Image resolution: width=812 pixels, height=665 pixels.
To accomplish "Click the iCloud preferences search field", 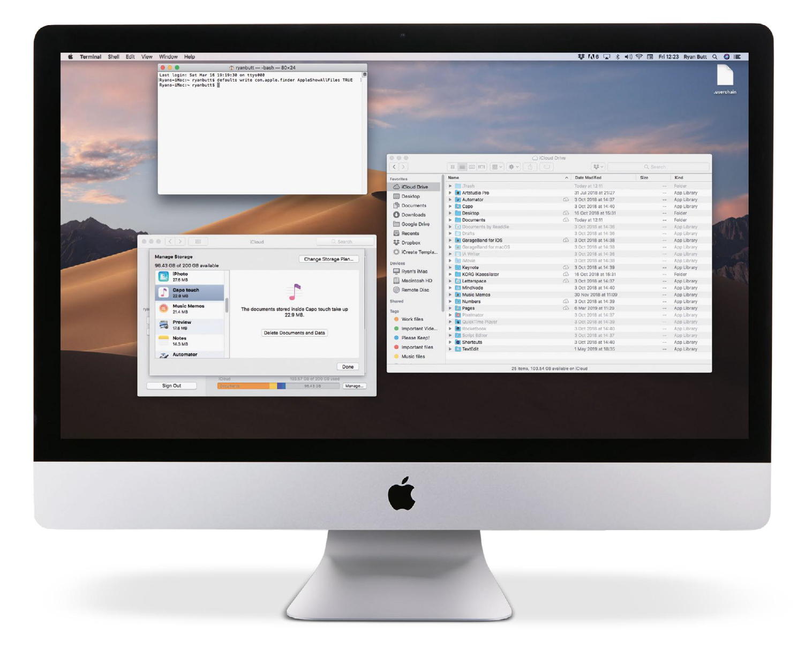I will click(x=344, y=241).
